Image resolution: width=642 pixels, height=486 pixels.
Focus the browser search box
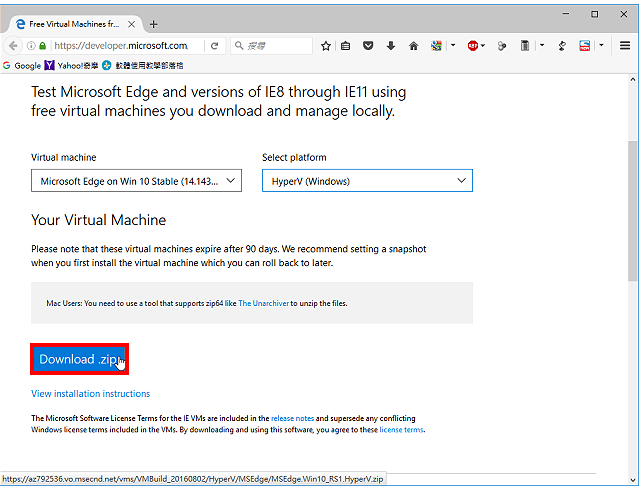[x=271, y=46]
